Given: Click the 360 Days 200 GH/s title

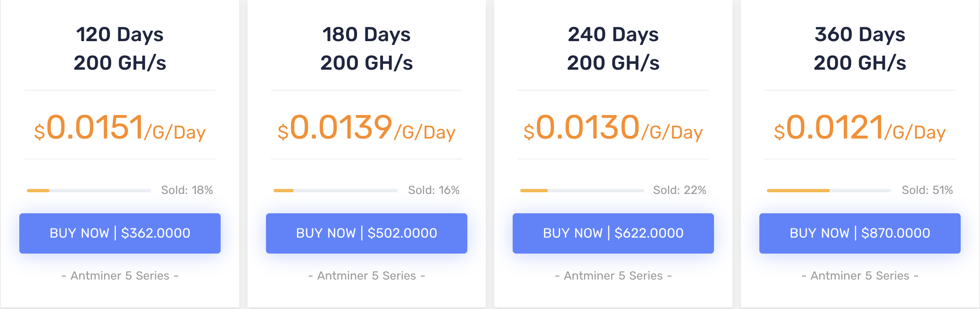Looking at the screenshot, I should coord(860,48).
